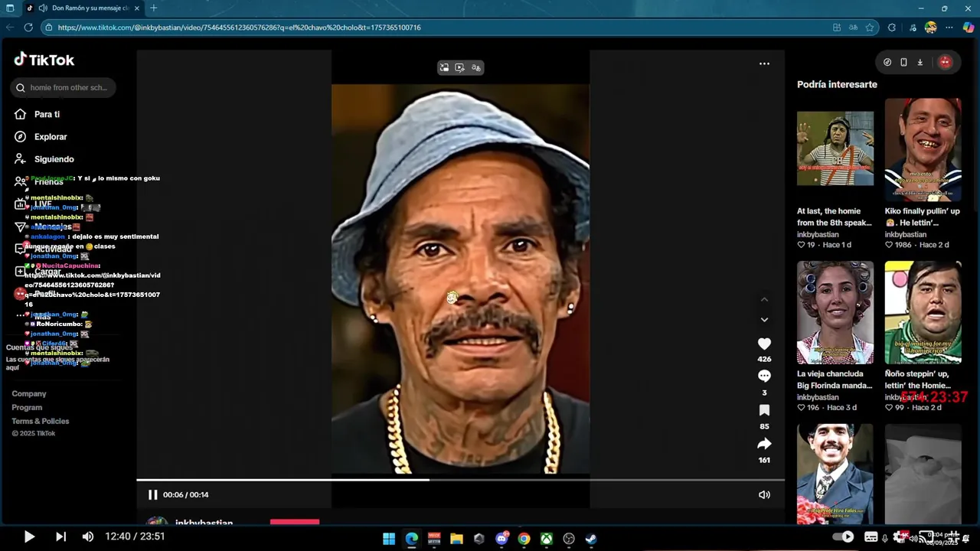This screenshot has height=551, width=980.
Task: Open Chrome from the taskbar
Action: pos(524,538)
